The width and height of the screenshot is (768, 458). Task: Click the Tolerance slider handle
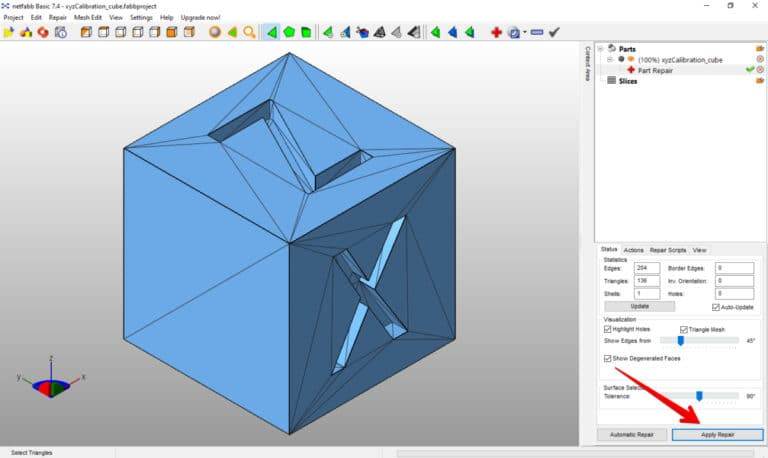point(699,396)
